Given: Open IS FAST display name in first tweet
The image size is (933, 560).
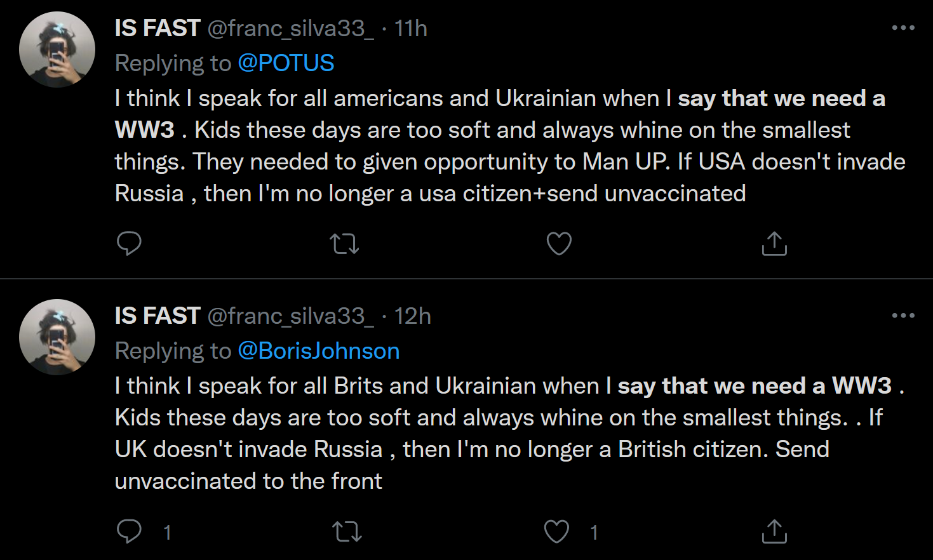Looking at the screenshot, I should 158,29.
